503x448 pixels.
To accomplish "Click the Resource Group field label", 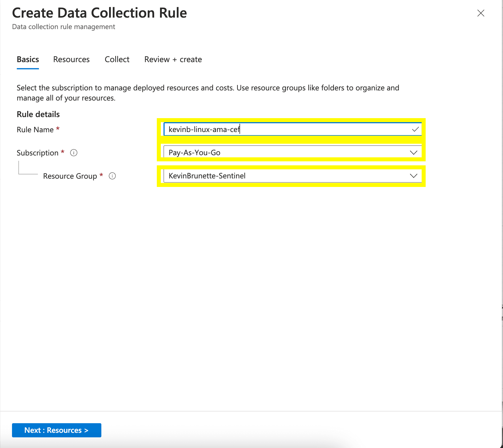I will (x=70, y=176).
